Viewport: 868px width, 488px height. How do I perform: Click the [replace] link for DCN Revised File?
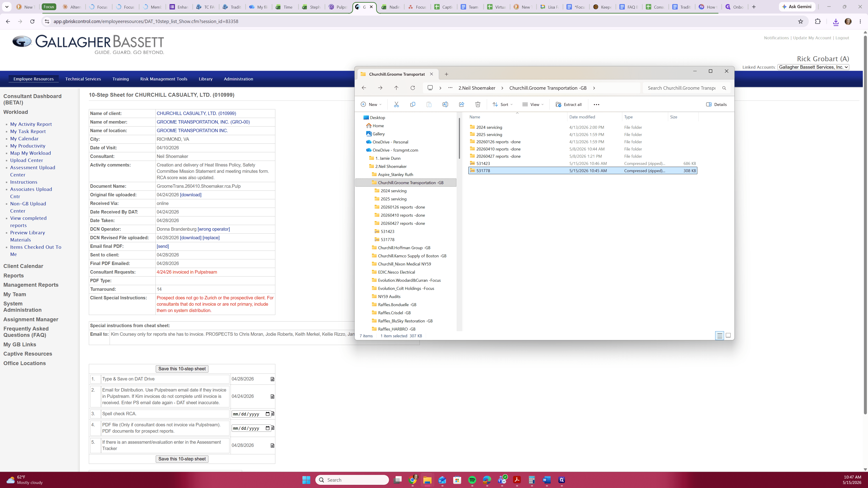click(x=211, y=238)
